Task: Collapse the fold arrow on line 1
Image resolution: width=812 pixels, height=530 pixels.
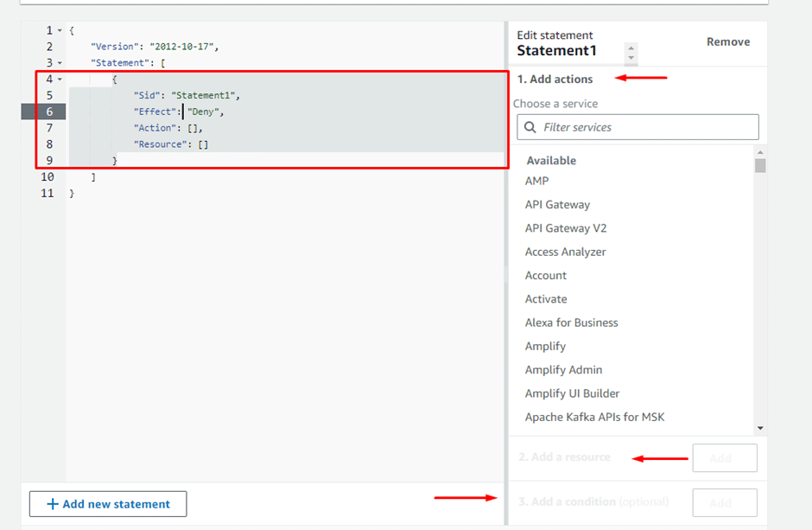Action: tap(60, 31)
